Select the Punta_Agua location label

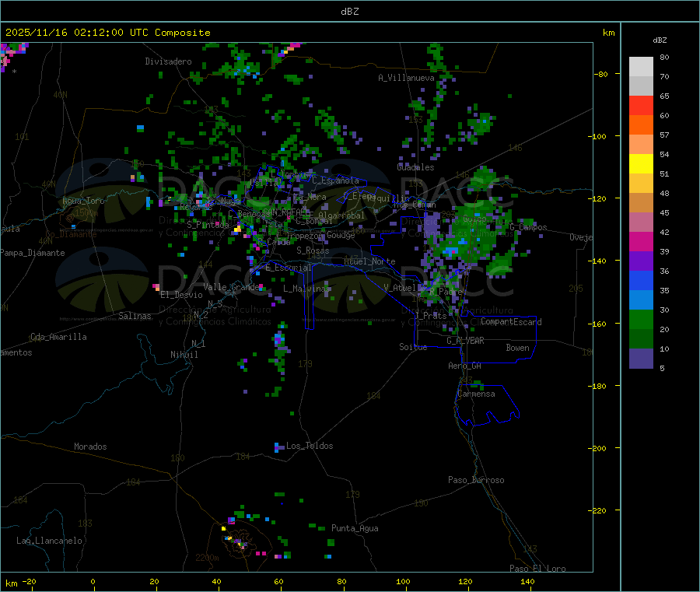(x=355, y=529)
